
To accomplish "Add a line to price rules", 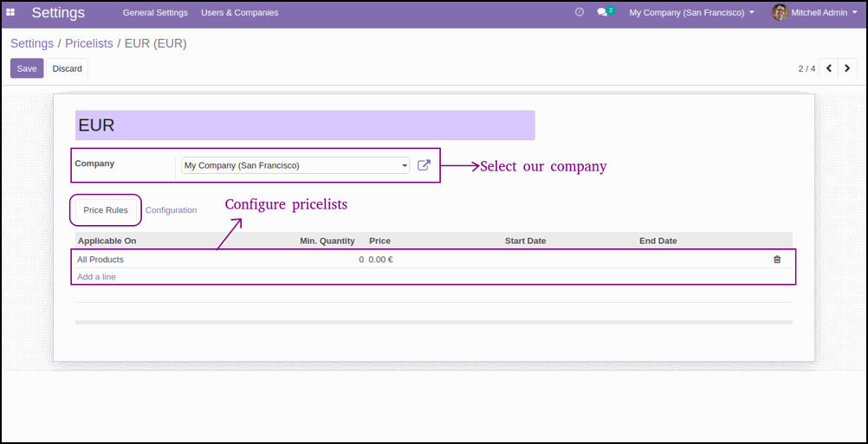I will [96, 276].
